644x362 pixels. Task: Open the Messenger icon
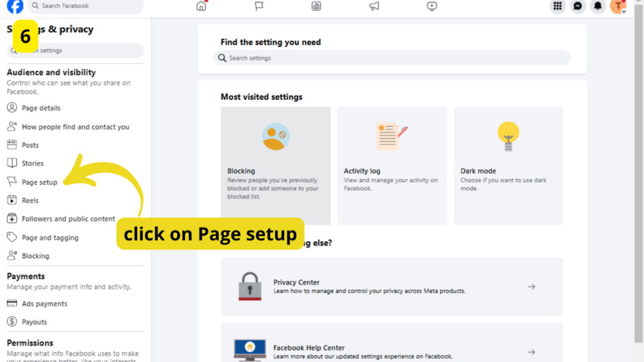point(577,6)
